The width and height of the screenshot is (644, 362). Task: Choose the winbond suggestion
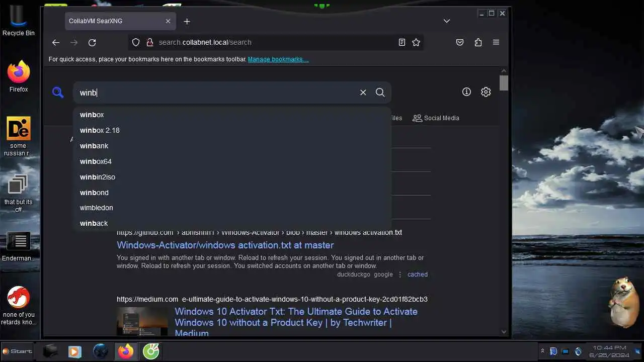pos(232,193)
